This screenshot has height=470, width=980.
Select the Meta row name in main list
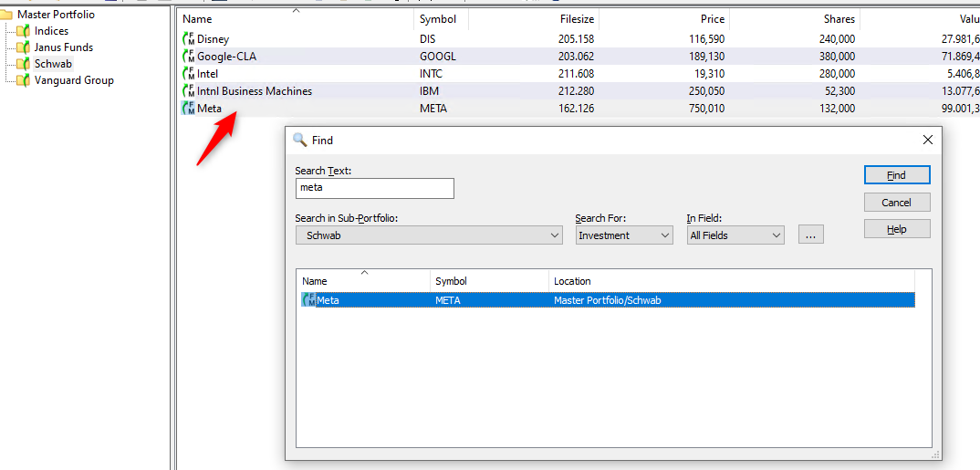coord(209,108)
